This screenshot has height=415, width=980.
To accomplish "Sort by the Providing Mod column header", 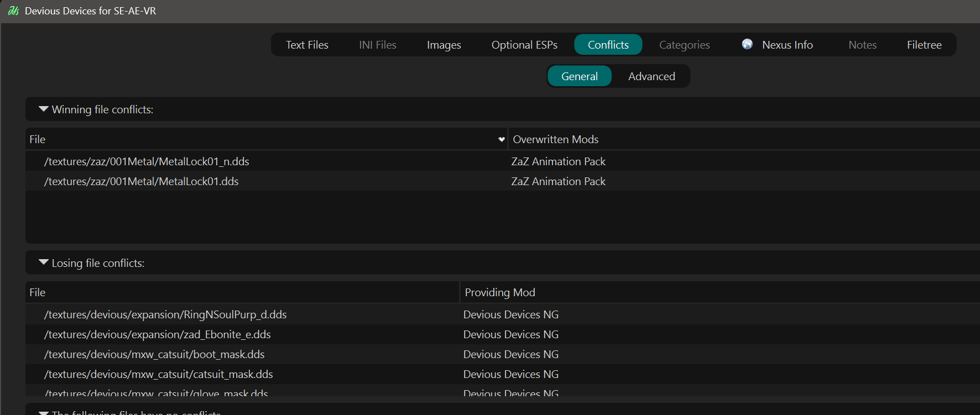I will (x=720, y=292).
